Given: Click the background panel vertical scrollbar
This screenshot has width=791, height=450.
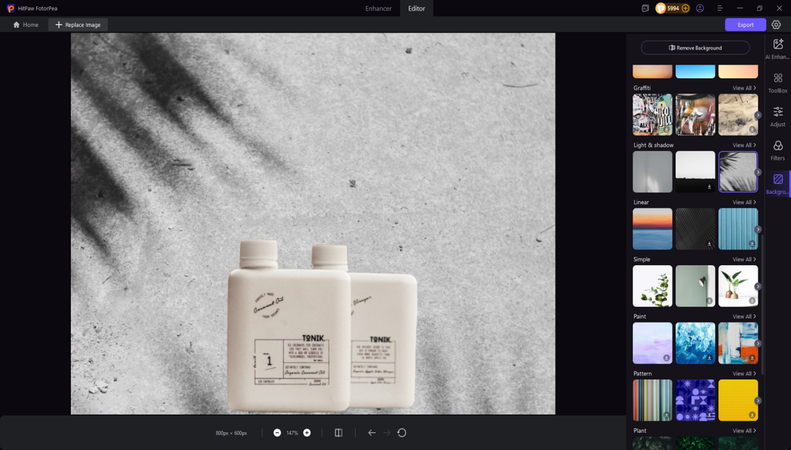Looking at the screenshot, I should pyautogui.click(x=762, y=305).
